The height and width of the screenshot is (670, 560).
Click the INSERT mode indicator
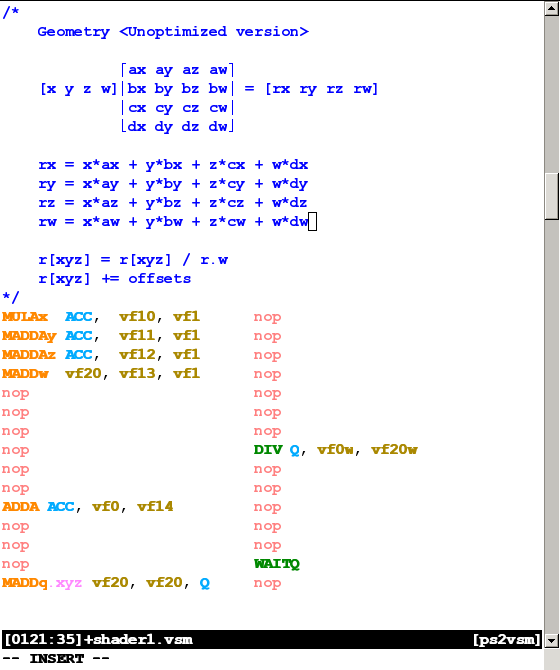tap(56, 658)
